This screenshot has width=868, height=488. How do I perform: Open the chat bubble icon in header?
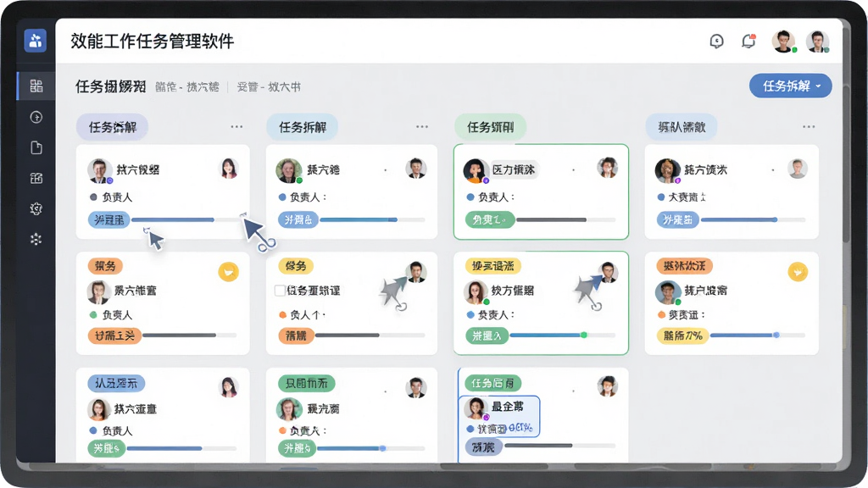pyautogui.click(x=717, y=42)
